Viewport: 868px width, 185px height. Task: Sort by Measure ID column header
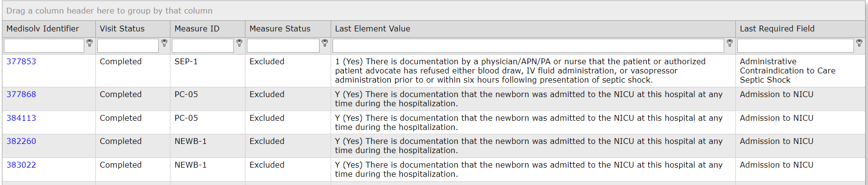[197, 28]
